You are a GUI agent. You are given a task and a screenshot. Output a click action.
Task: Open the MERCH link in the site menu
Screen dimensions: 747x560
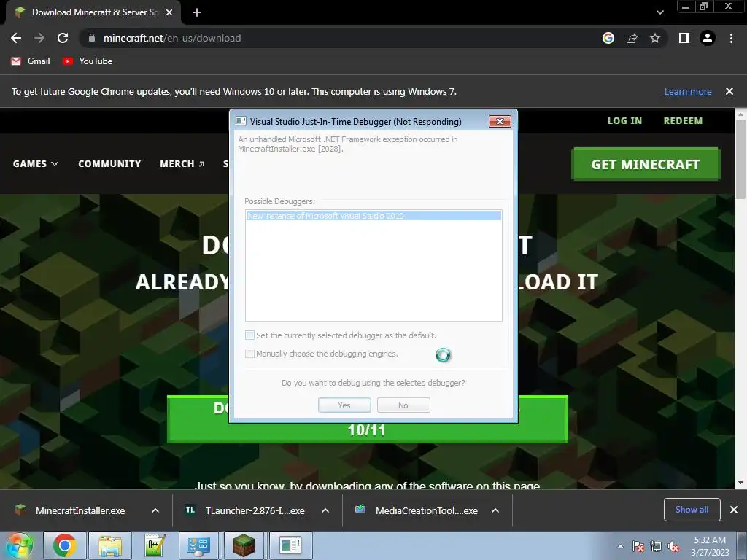(x=182, y=164)
